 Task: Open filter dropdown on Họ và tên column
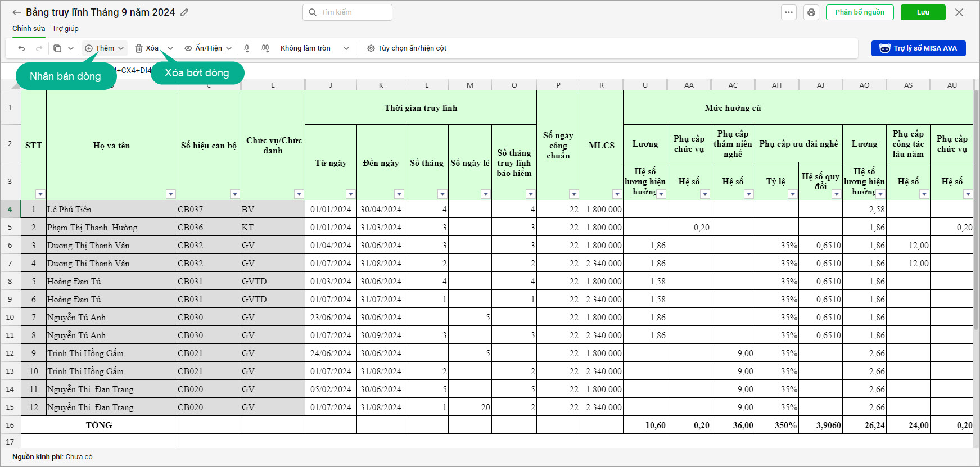tap(170, 194)
